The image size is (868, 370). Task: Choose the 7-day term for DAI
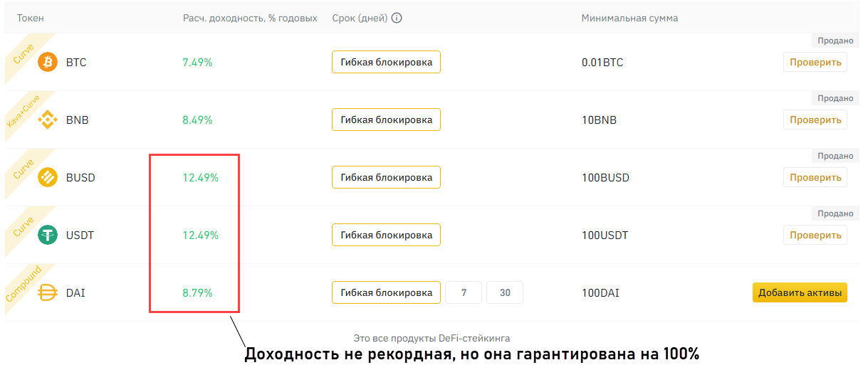(x=464, y=292)
